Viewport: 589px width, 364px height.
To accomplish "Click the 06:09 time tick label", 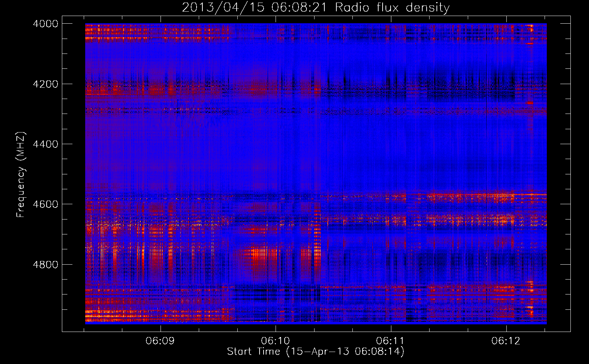I will click(x=160, y=341).
